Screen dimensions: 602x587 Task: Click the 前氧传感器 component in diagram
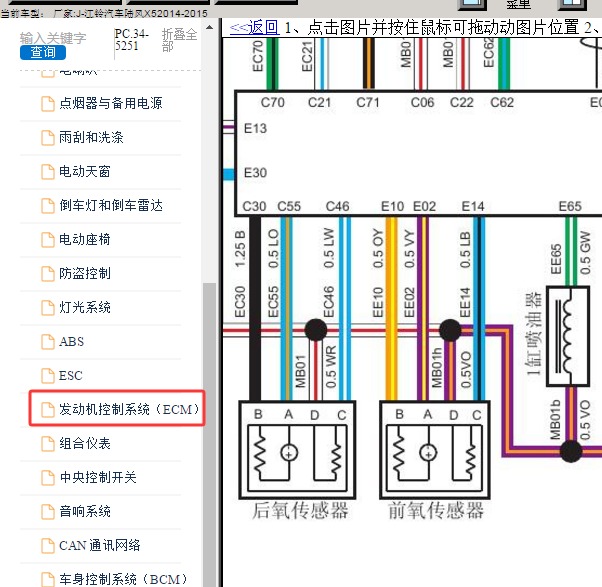coord(435,450)
